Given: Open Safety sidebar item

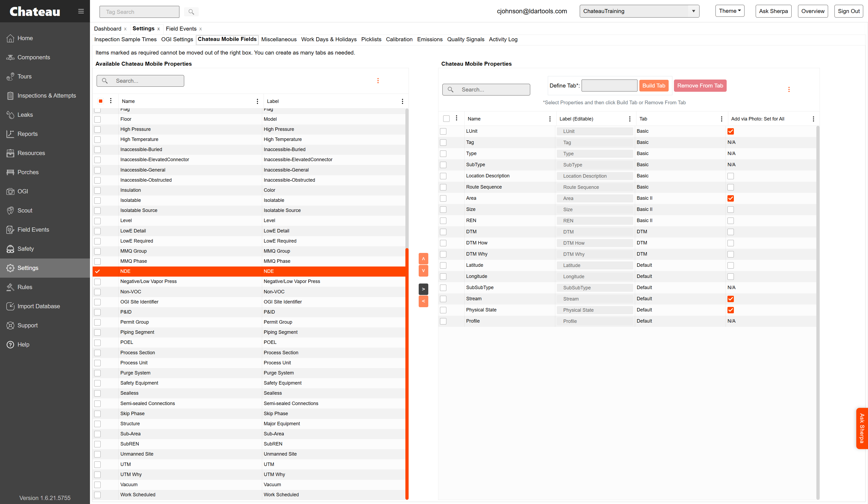Looking at the screenshot, I should point(26,249).
